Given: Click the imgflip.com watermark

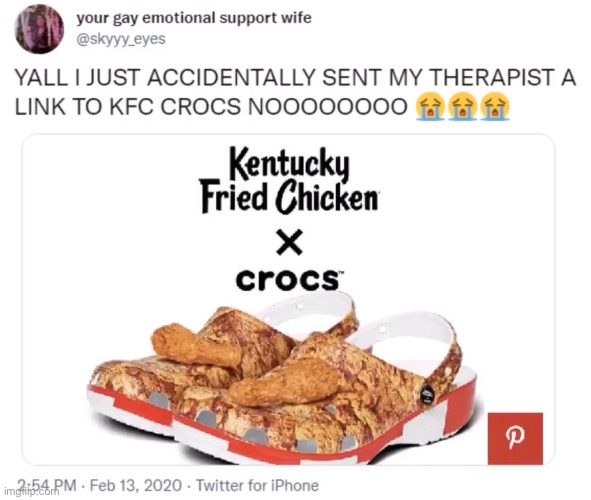Looking at the screenshot, I should [29, 491].
